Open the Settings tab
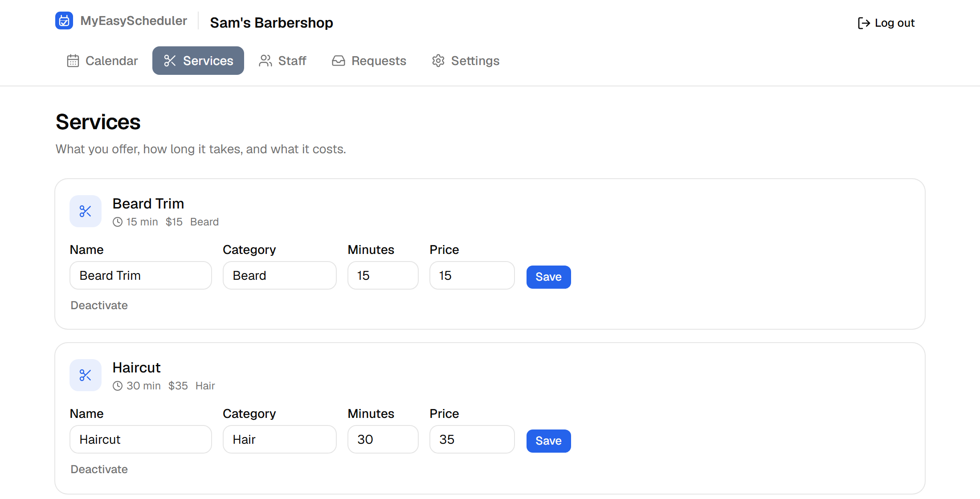 (x=465, y=61)
